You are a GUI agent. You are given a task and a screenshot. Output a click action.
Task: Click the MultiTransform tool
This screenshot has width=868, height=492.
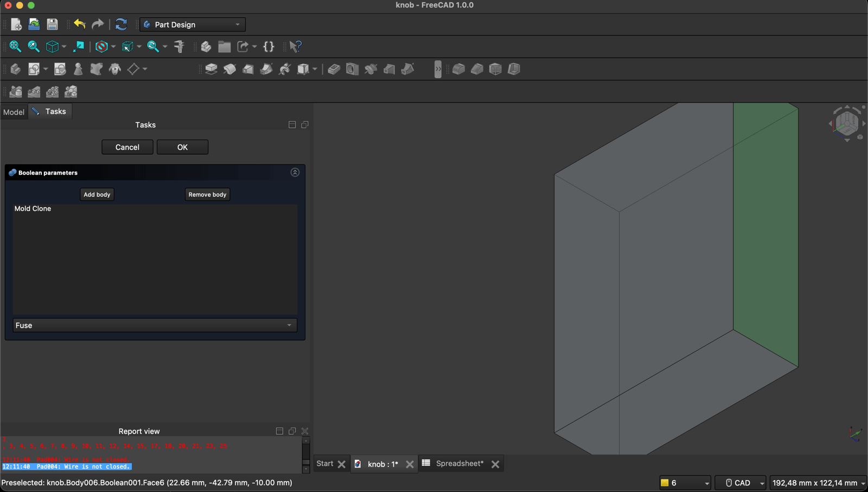pos(71,92)
